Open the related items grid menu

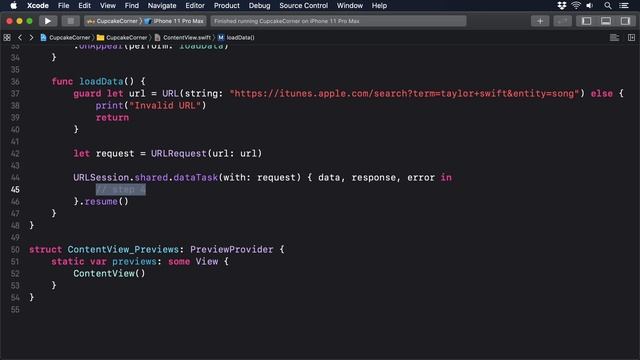(7, 38)
